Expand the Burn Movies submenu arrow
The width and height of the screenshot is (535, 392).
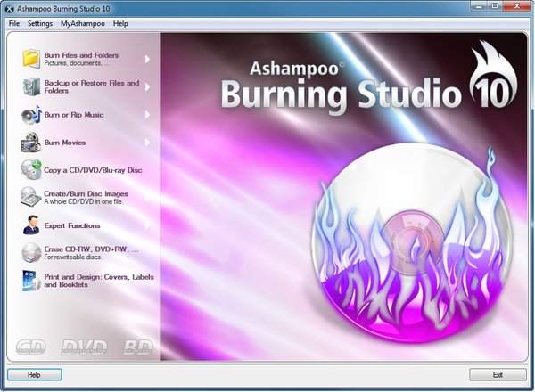tap(147, 142)
